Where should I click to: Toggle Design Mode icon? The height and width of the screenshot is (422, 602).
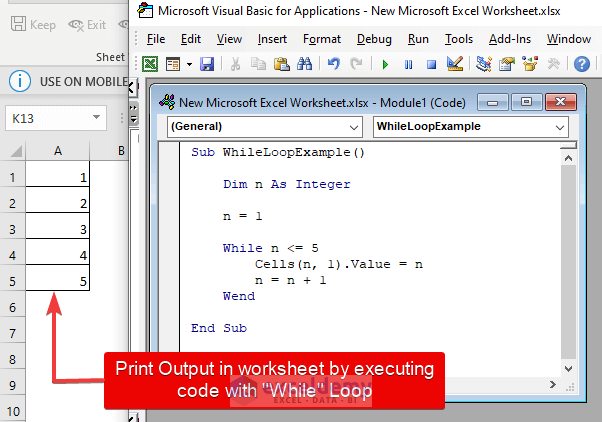point(455,64)
